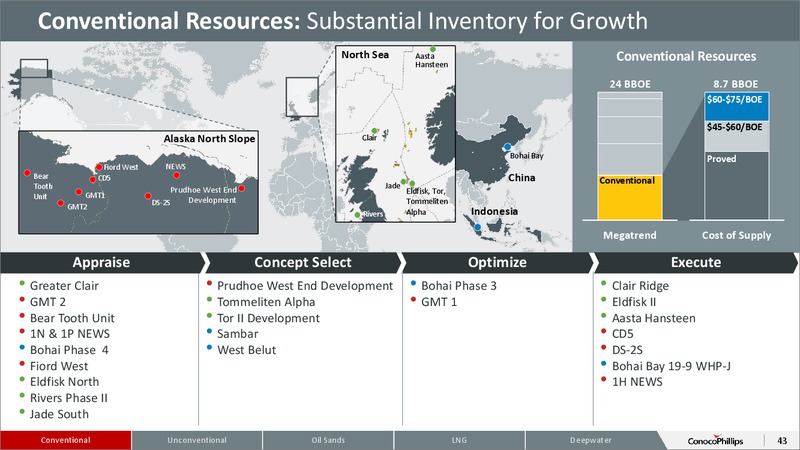Select Jade South list item
800x450 pixels.
pyautogui.click(x=59, y=414)
